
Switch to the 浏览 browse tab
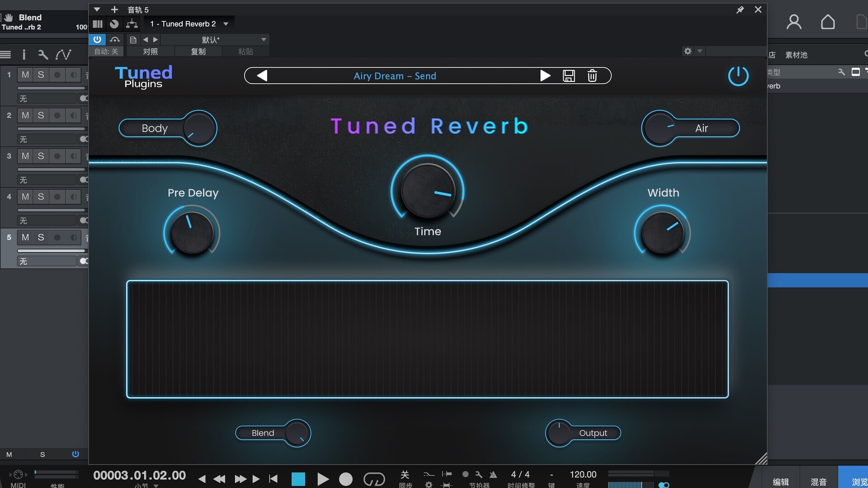[x=854, y=482]
